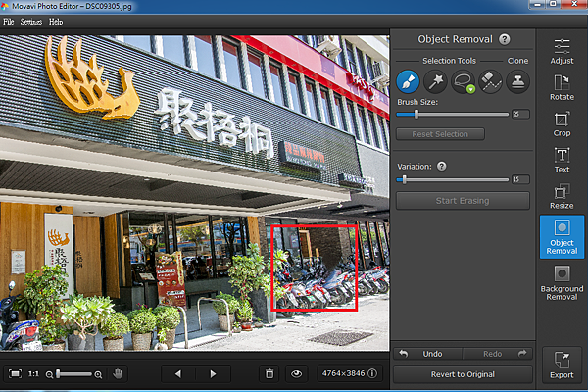Open the Object Removal tab
Image resolution: width=588 pixels, height=392 pixels.
[x=562, y=237]
